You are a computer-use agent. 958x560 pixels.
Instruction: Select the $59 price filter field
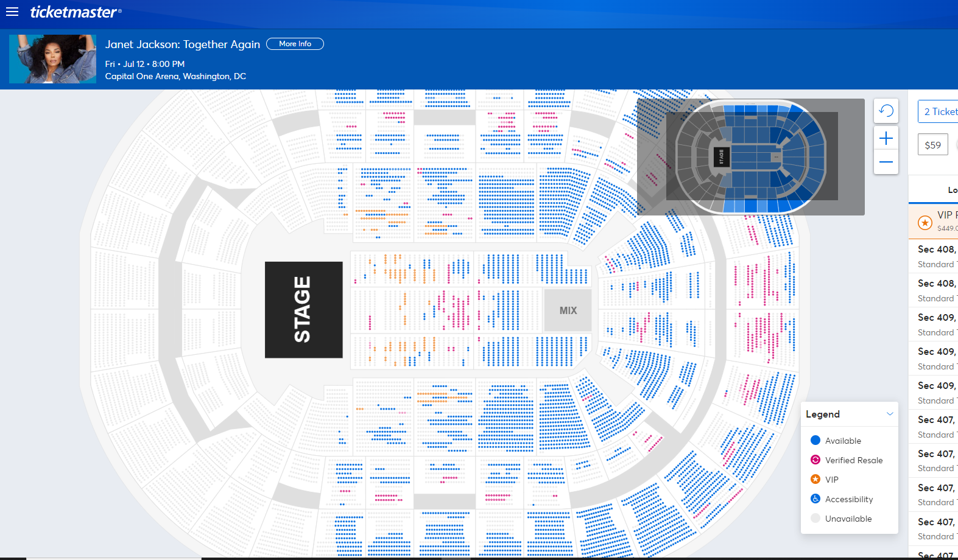tap(933, 145)
